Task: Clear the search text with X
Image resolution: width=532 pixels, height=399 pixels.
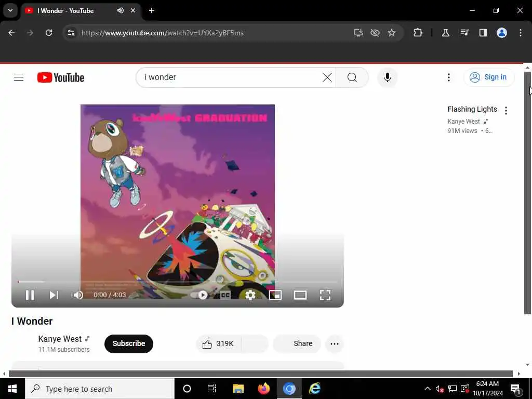Action: click(327, 77)
